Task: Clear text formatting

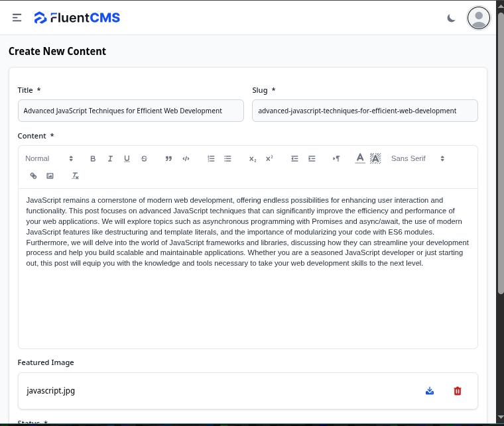Action: 75,176
